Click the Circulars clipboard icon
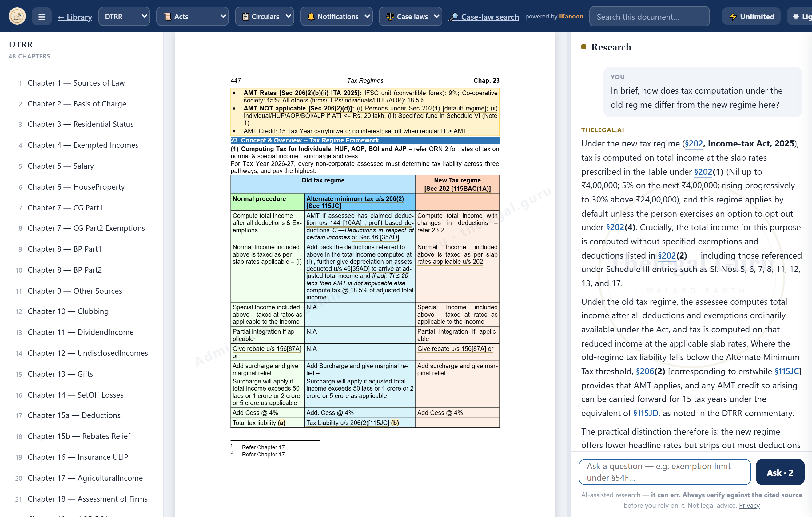Image resolution: width=812 pixels, height=517 pixels. (x=245, y=17)
